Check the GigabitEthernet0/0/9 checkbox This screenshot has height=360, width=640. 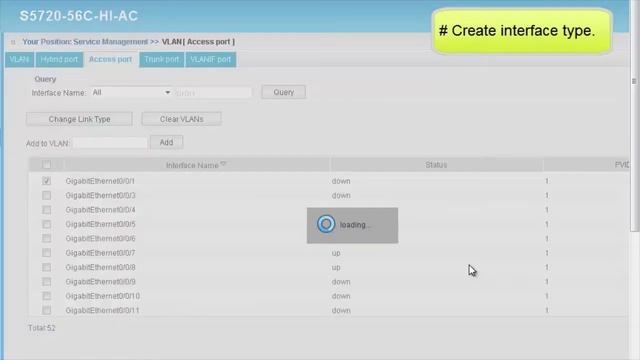tap(47, 282)
